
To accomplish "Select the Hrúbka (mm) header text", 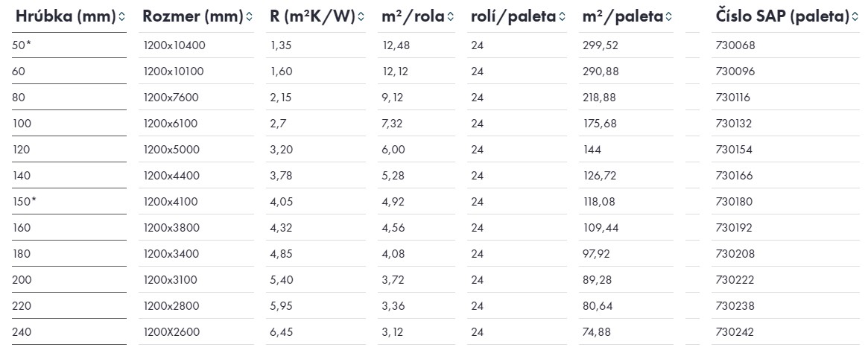I will coord(66,16).
